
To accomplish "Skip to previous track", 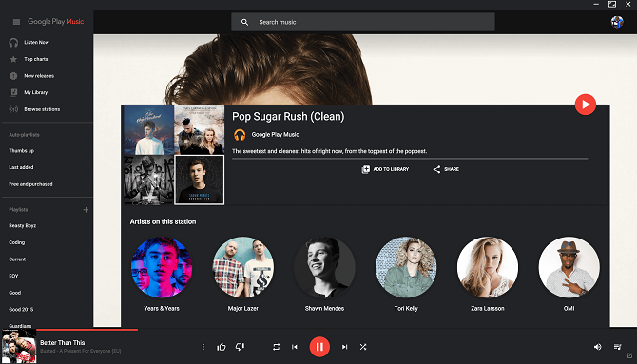I will click(295, 347).
